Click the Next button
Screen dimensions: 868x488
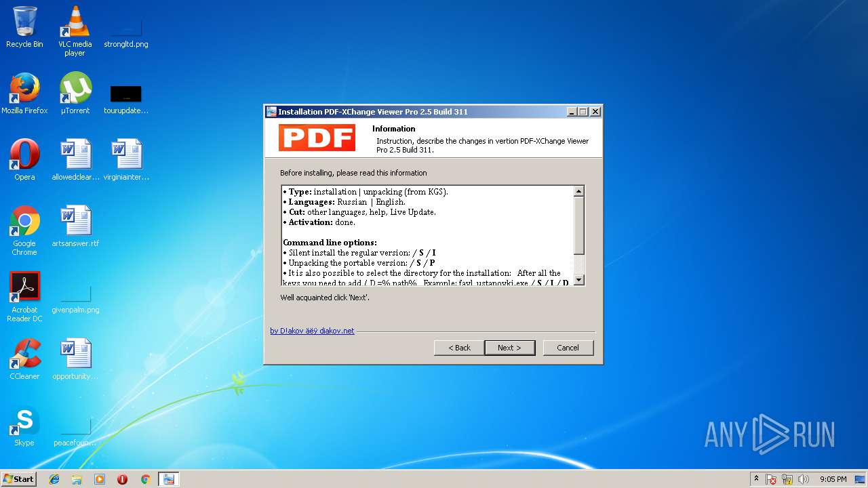pyautogui.click(x=510, y=348)
